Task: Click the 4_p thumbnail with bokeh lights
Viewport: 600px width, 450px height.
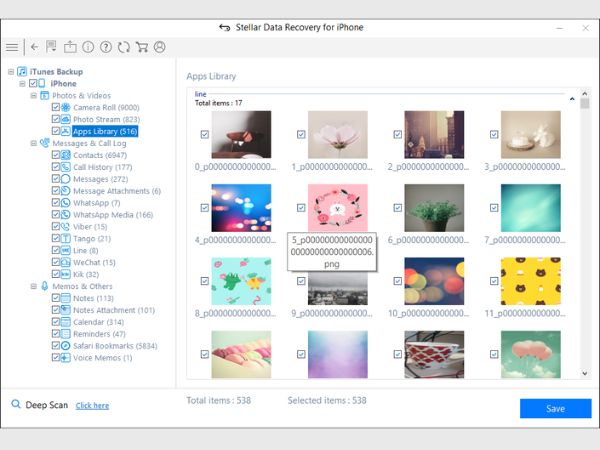Action: point(241,207)
